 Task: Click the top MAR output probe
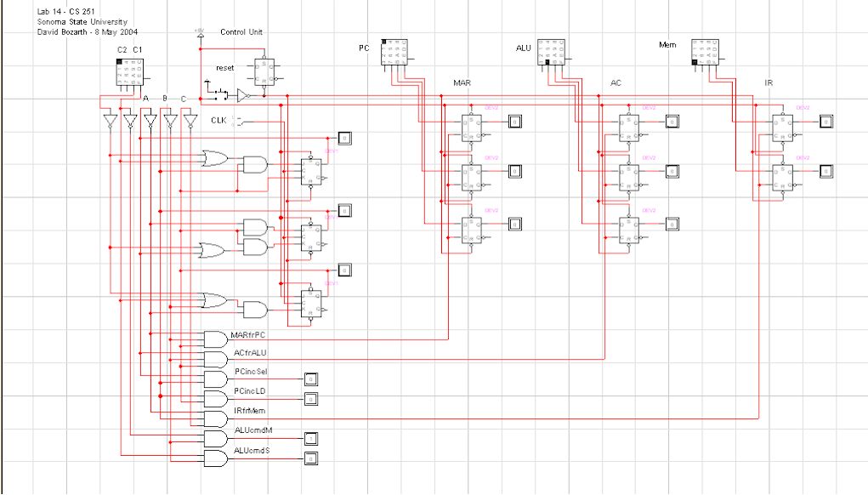pos(515,122)
